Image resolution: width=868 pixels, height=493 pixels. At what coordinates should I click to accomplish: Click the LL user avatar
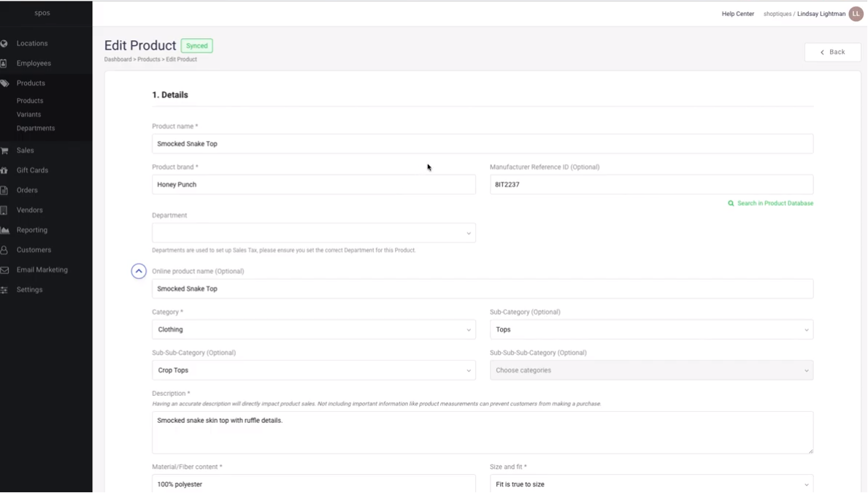click(x=855, y=13)
